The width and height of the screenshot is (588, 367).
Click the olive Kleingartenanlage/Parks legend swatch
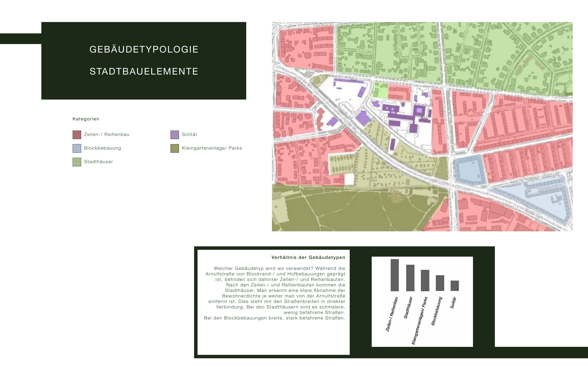[x=174, y=148]
